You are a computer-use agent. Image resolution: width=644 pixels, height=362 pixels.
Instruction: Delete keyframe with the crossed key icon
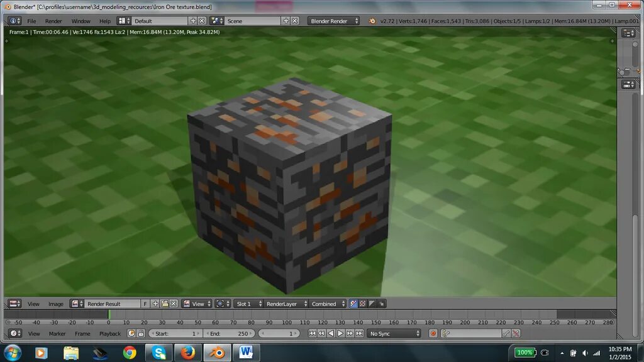point(516,334)
